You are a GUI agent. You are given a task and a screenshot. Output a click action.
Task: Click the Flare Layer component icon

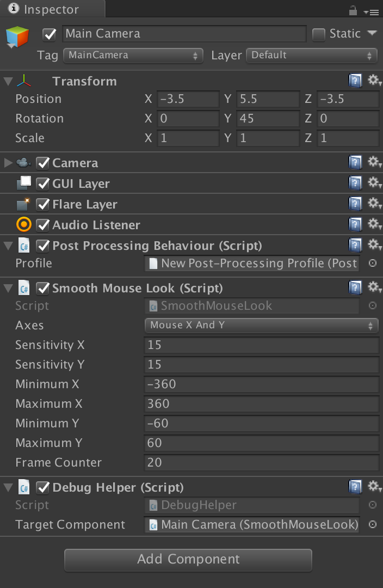click(23, 204)
